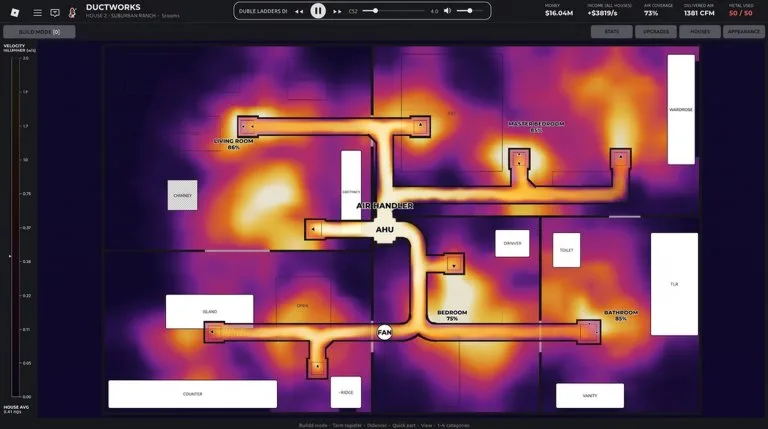768x429 pixels.
Task: Select the kitchen lower branch vent above Counter
Action: 317,368
